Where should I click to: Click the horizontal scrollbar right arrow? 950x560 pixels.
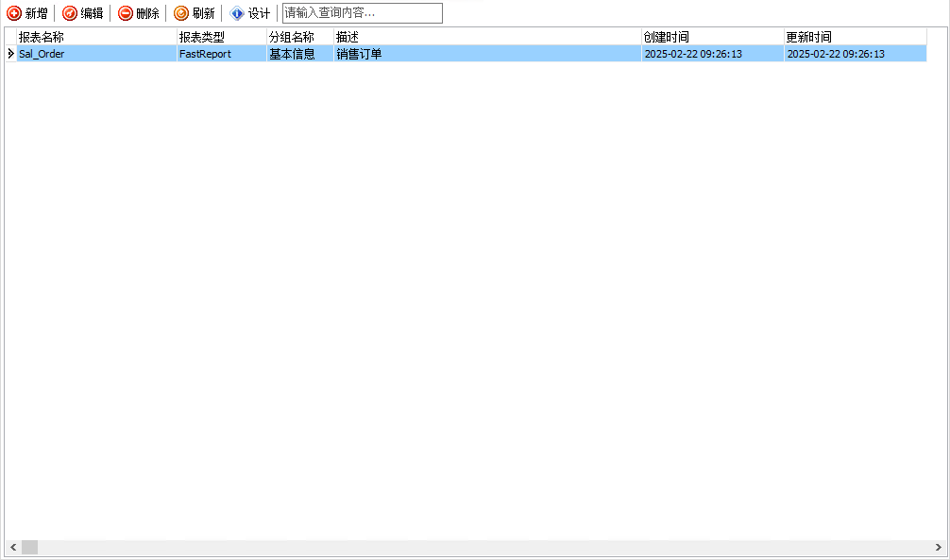coord(938,548)
